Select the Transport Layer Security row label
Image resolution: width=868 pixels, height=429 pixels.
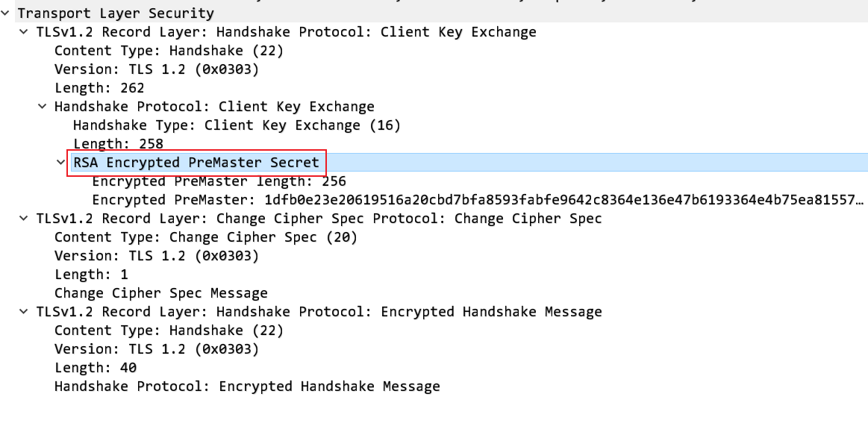[x=116, y=13]
